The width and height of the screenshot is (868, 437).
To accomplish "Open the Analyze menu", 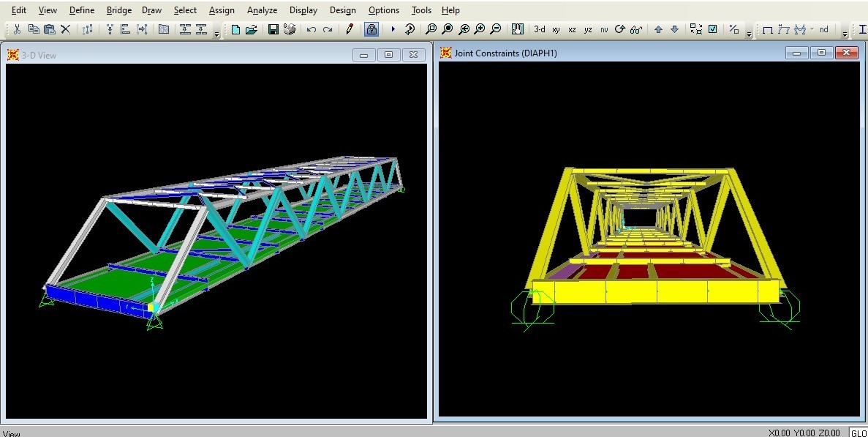I will (x=262, y=10).
